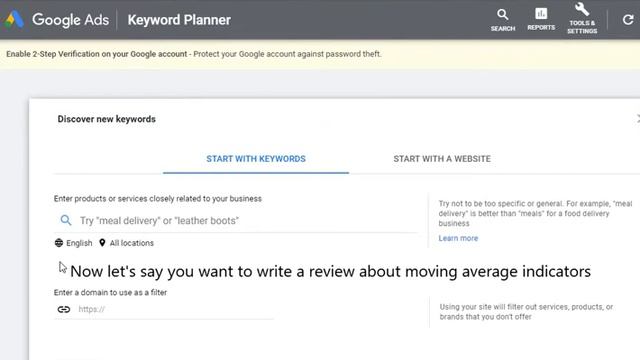
Task: Click the link chain icon by domain field
Action: click(x=64, y=309)
